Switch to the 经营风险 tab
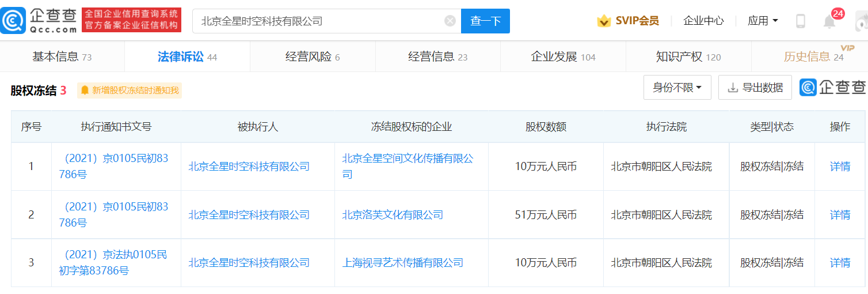 click(313, 56)
